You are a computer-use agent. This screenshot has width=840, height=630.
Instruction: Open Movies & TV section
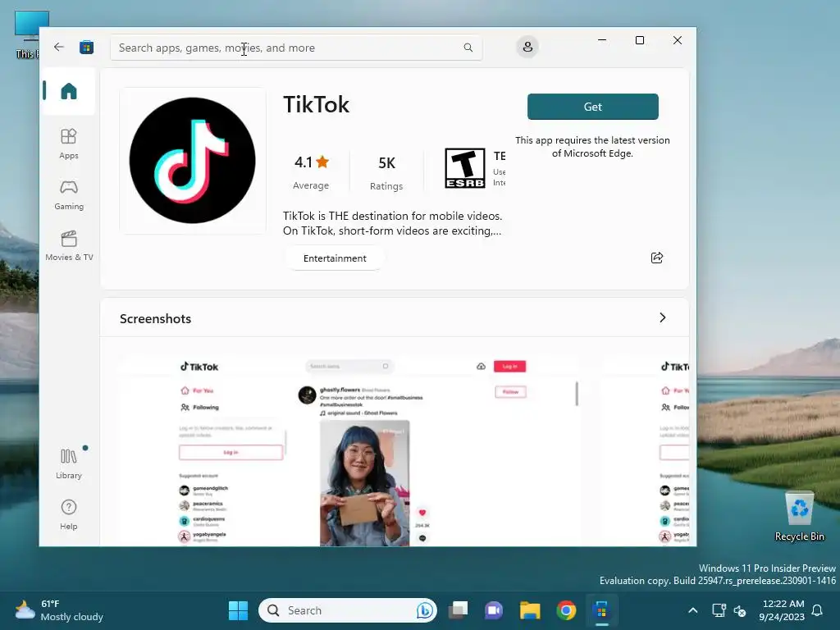coord(69,245)
